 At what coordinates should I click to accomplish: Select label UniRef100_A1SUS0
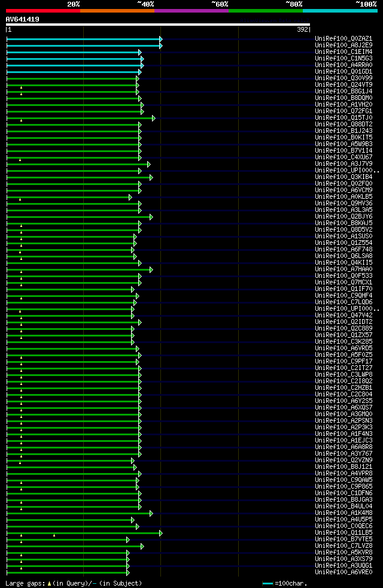[344, 237]
